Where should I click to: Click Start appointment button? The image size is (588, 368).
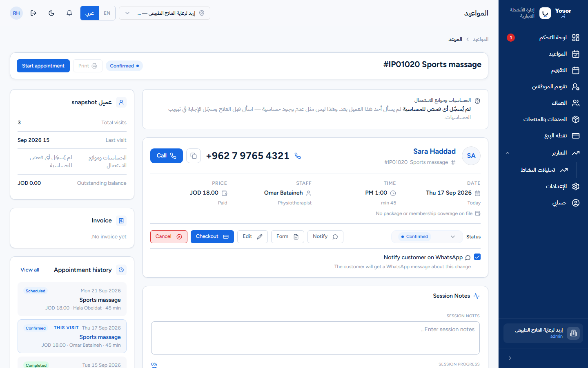point(43,66)
